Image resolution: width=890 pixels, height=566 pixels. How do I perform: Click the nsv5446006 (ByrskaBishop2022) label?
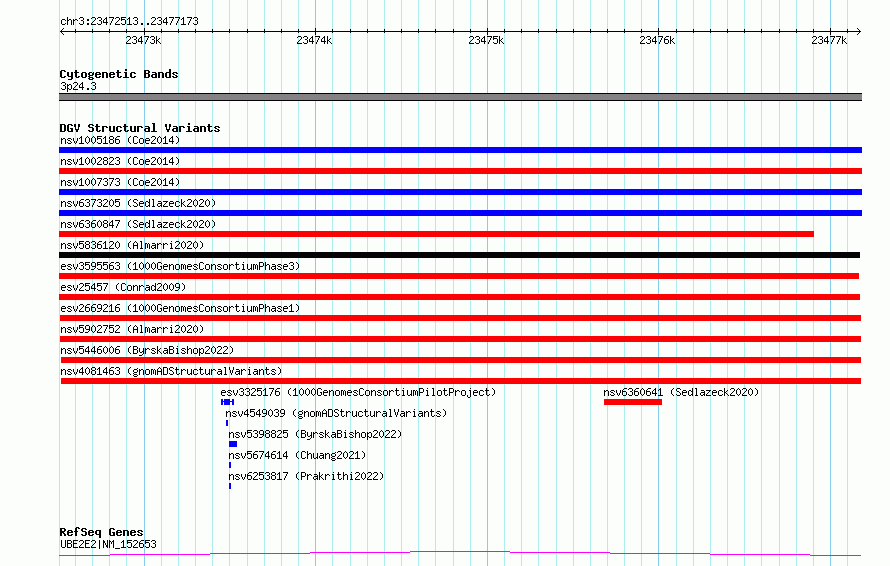(x=147, y=350)
